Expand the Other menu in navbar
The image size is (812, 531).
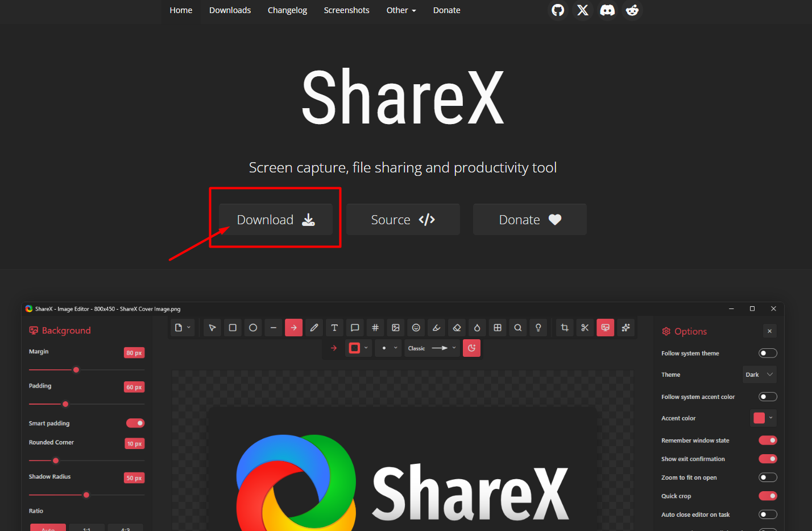[x=401, y=10]
